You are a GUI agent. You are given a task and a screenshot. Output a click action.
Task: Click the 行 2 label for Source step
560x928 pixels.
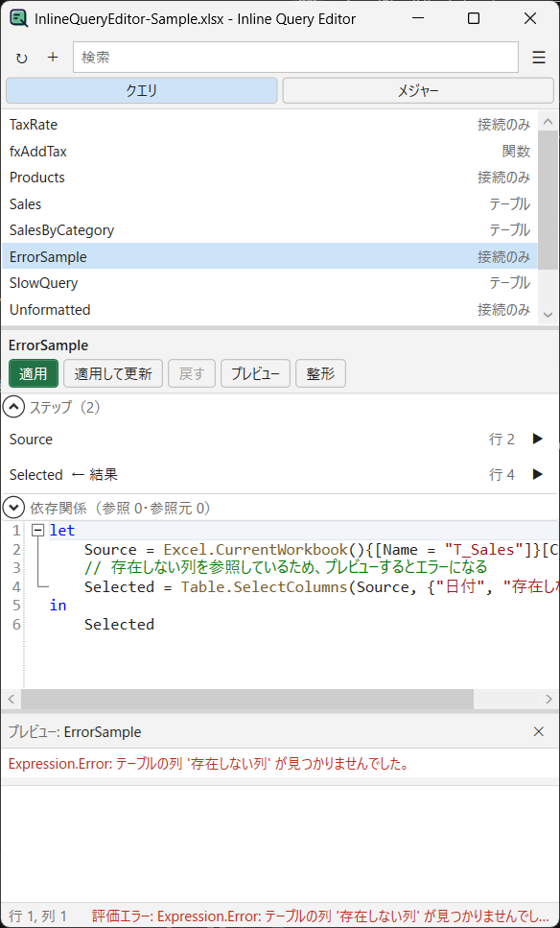pyautogui.click(x=502, y=440)
